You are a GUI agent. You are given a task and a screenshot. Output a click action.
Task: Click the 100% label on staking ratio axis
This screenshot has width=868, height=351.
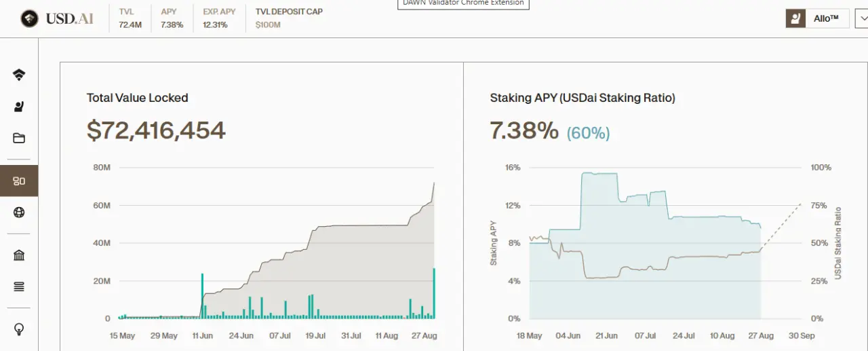pyautogui.click(x=821, y=167)
